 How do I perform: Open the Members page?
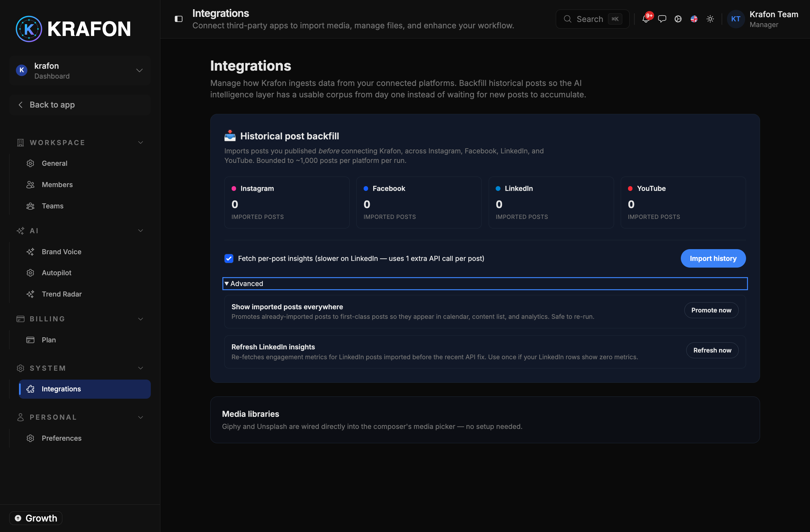pos(85,185)
